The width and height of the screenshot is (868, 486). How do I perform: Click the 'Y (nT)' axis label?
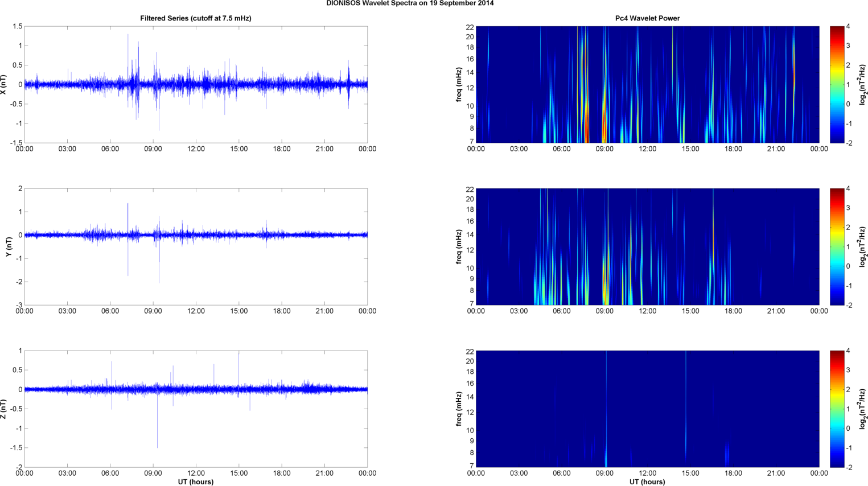[9, 246]
